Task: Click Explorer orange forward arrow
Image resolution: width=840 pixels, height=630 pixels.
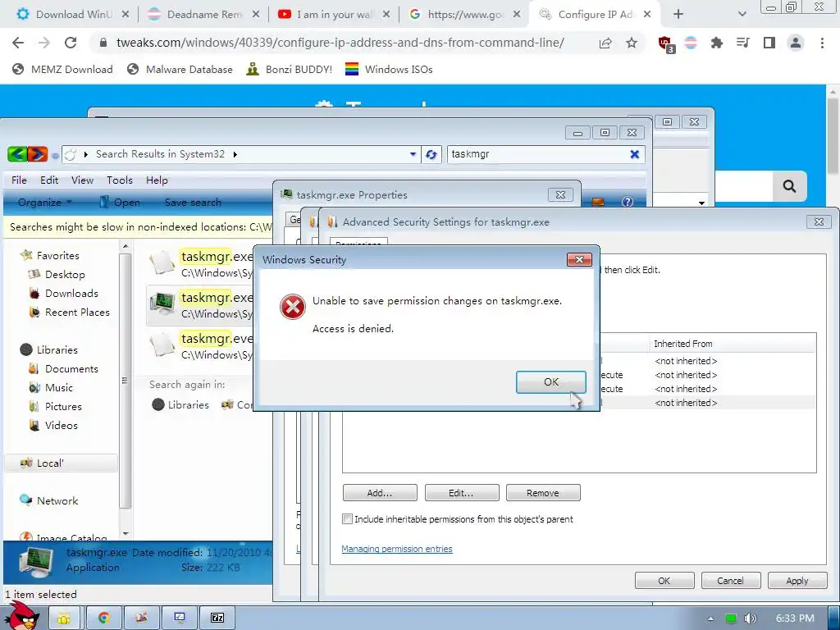Action: (38, 154)
